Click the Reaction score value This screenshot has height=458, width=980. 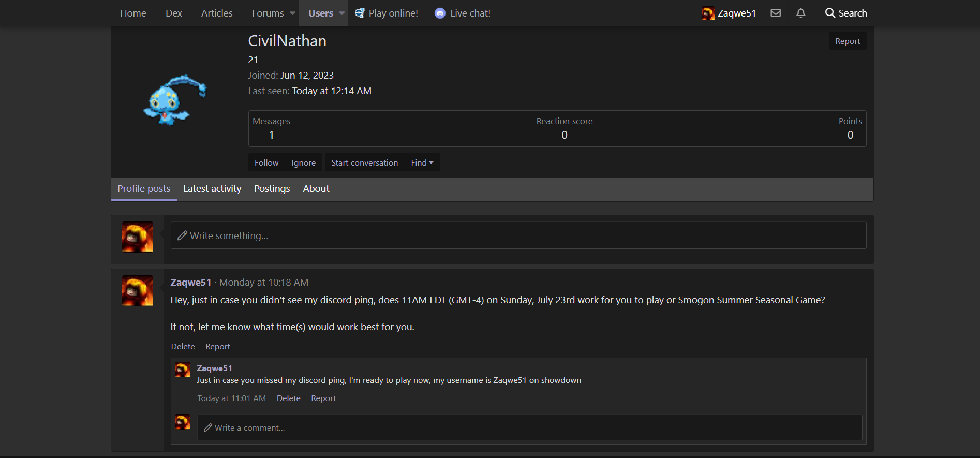coord(565,135)
